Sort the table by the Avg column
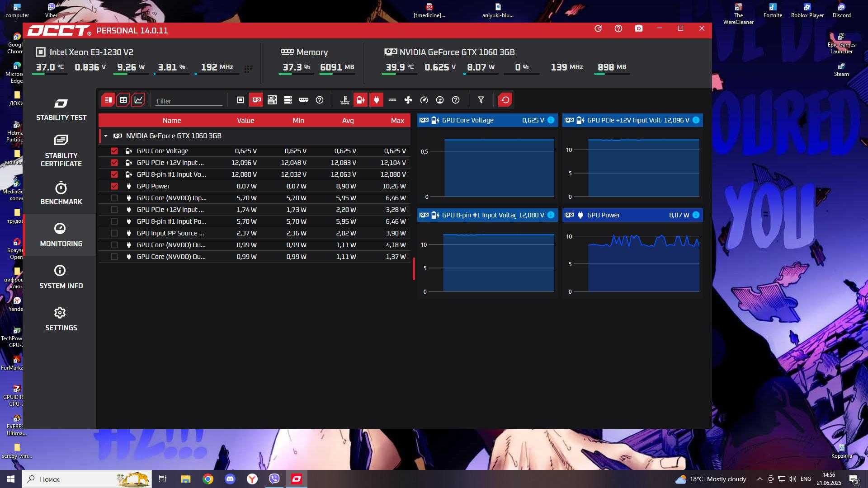The height and width of the screenshot is (488, 868). [x=348, y=121]
